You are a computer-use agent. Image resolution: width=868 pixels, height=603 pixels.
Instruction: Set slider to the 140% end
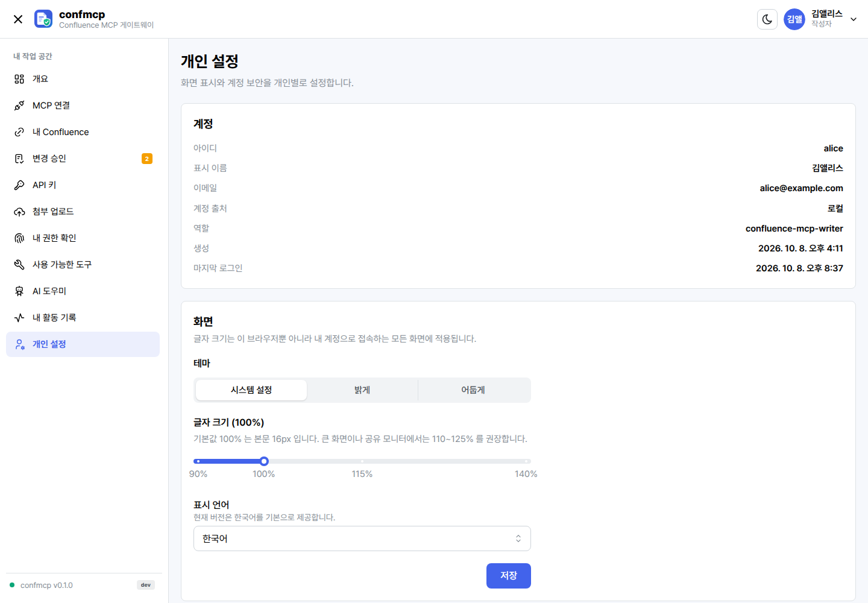pyautogui.click(x=526, y=461)
